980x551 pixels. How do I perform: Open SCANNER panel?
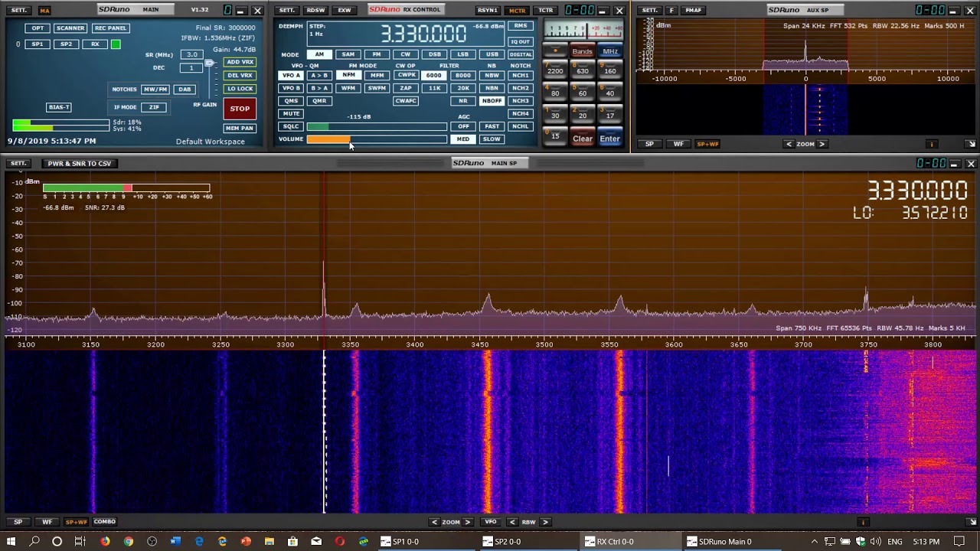70,28
